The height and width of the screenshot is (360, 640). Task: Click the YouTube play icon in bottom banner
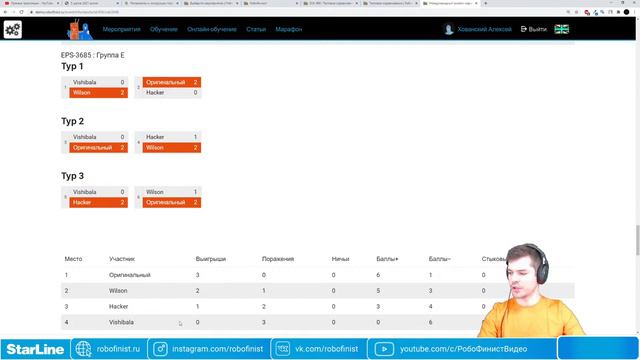[x=384, y=349]
